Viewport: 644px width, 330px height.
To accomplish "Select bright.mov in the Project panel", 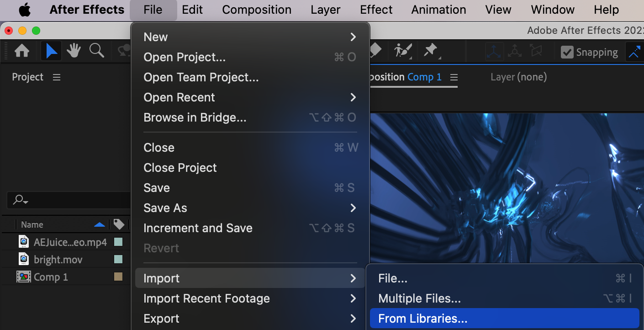I will pos(58,260).
